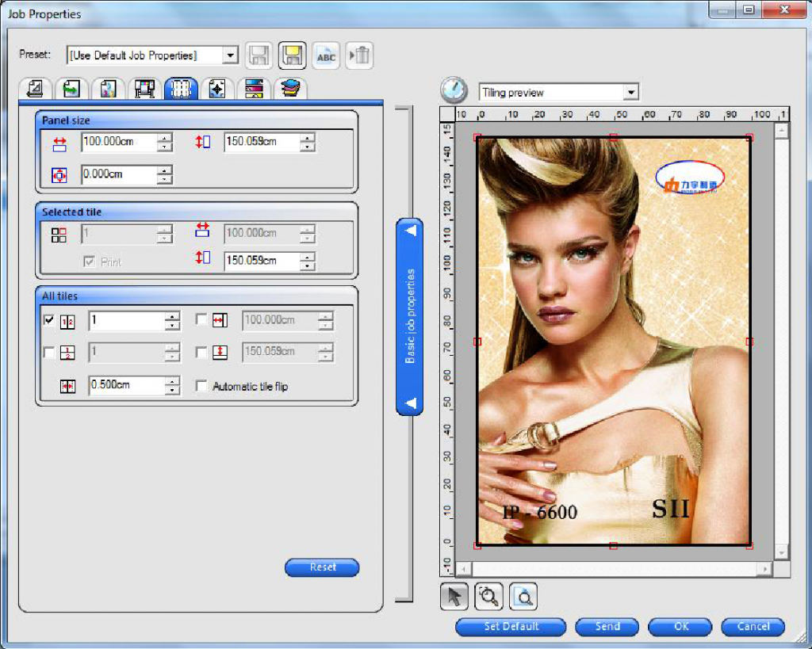Click the Reset button
Screen dimensions: 812x649
[322, 567]
